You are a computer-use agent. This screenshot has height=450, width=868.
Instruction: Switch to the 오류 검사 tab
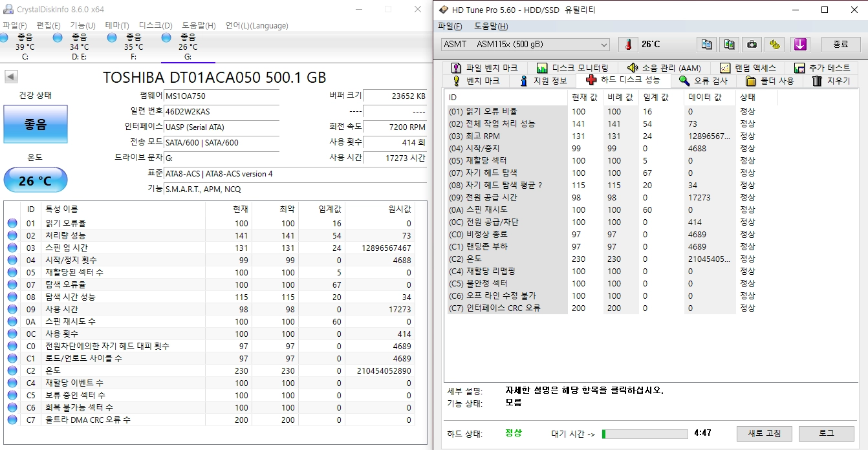[703, 81]
